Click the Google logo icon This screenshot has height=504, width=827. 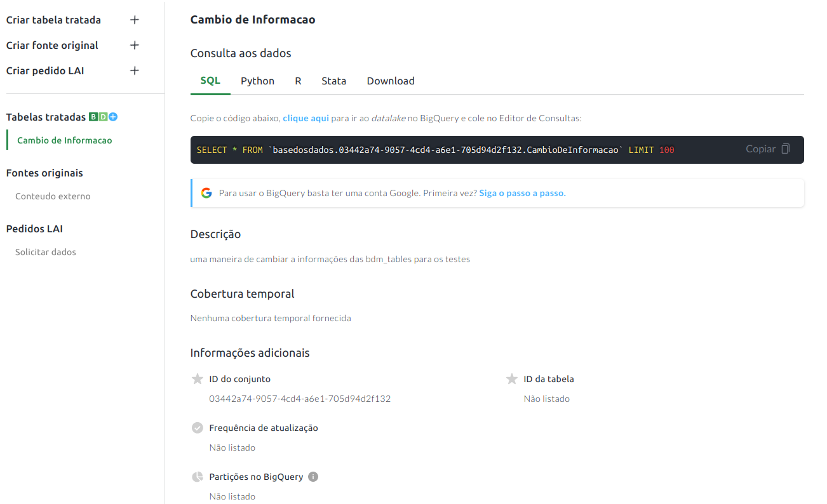click(206, 193)
